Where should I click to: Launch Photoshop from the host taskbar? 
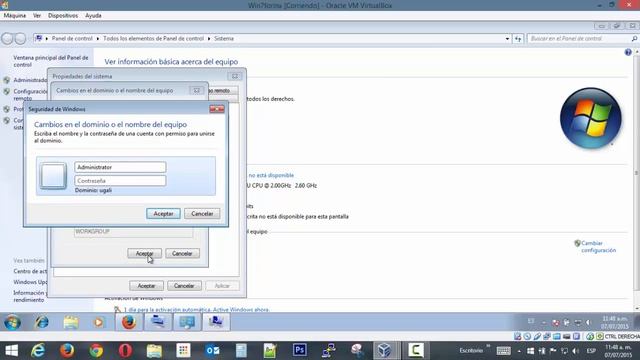pyautogui.click(x=300, y=350)
